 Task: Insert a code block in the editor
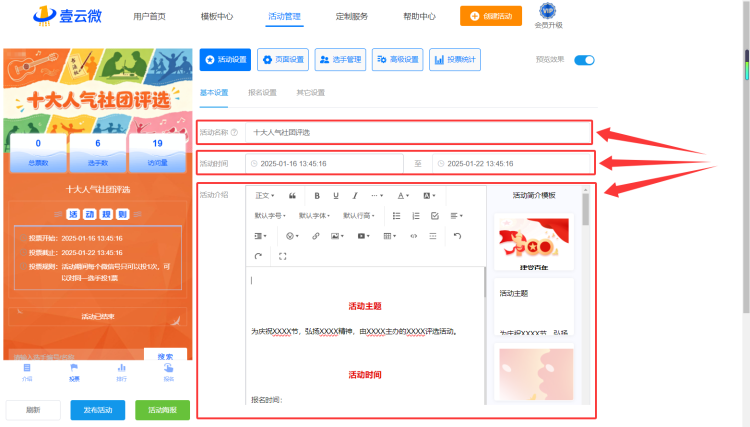tap(414, 236)
